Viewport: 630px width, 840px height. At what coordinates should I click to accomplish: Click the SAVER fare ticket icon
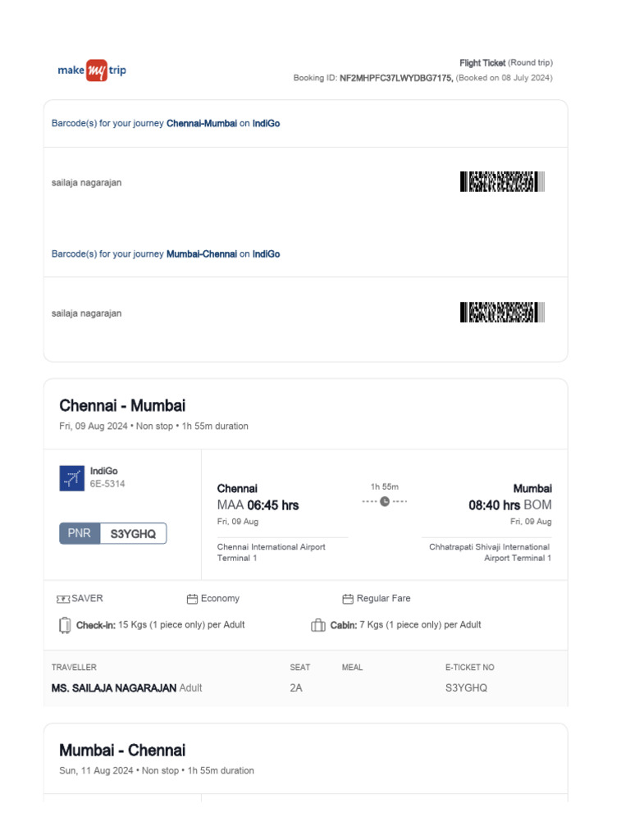coord(63,599)
